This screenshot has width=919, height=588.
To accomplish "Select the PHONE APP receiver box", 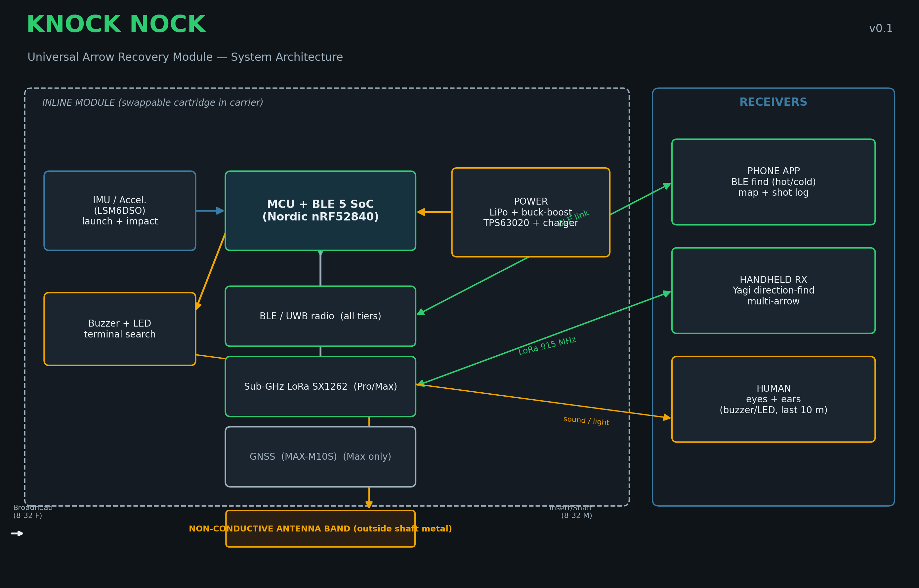I will pos(773,182).
